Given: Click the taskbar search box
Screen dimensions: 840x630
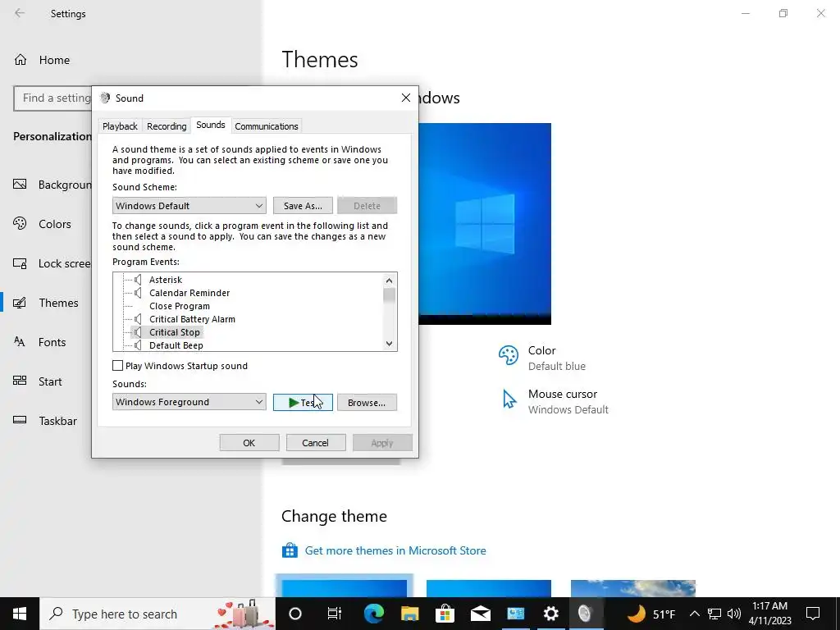Looking at the screenshot, I should pyautogui.click(x=157, y=614).
